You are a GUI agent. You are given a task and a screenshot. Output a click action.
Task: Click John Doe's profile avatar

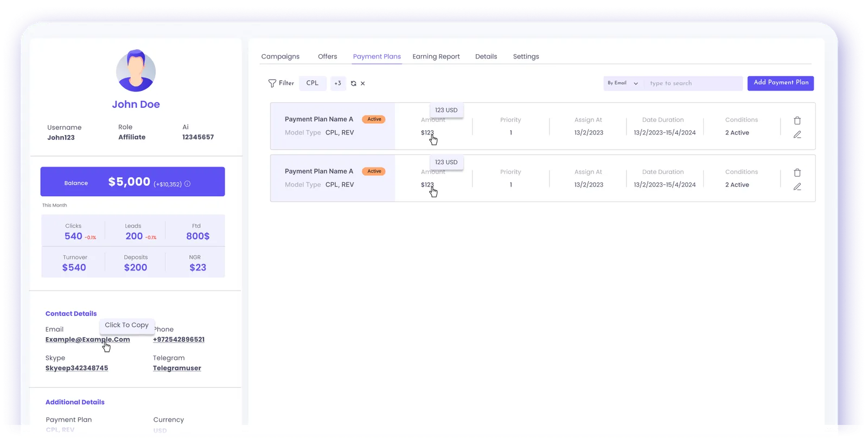click(x=136, y=70)
